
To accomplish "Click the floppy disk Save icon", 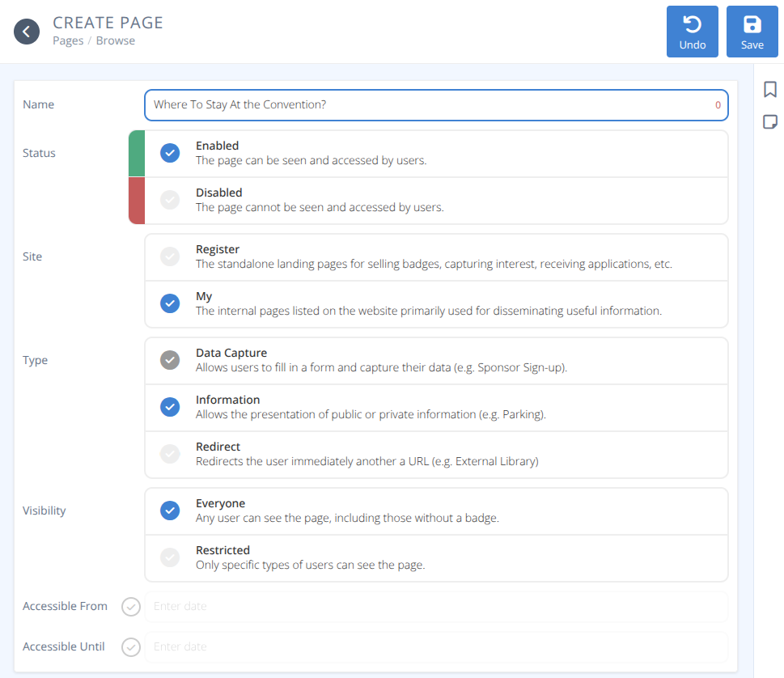I will 752,24.
